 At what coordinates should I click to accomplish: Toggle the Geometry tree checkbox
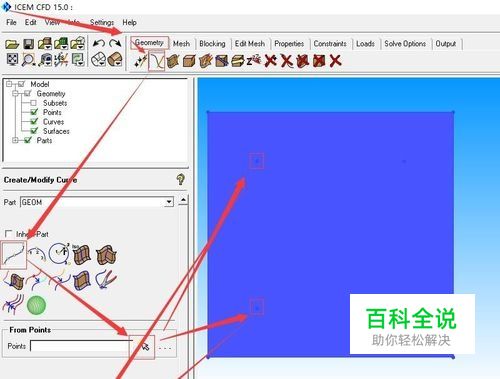28,94
